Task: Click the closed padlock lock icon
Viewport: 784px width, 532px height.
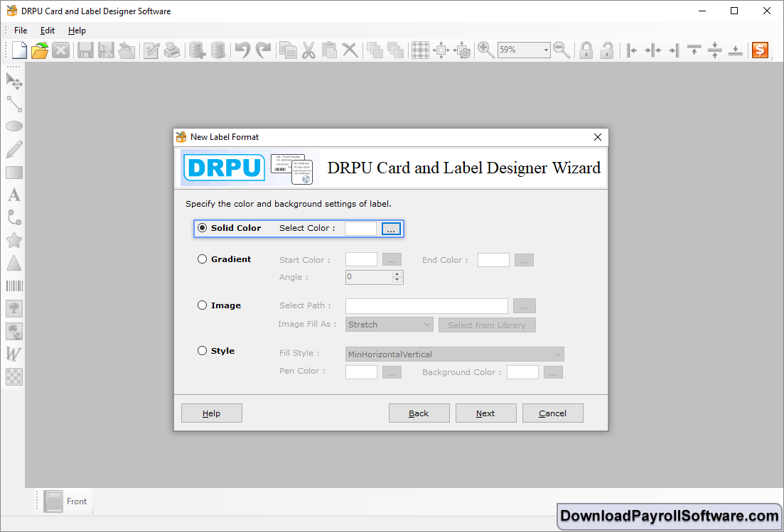Action: [586, 50]
